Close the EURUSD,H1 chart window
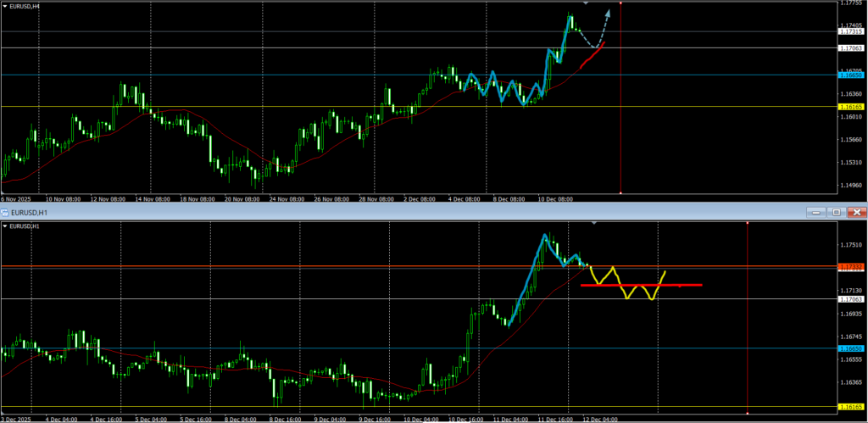The height and width of the screenshot is (423, 868). coord(857,211)
